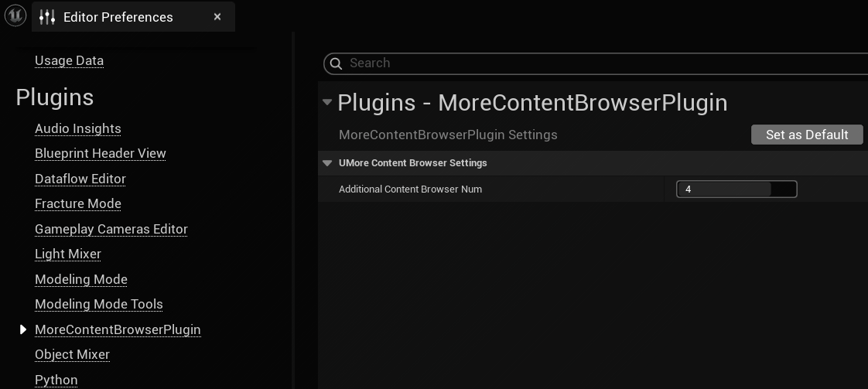Click the Editor Preferences tab sliders icon
The height and width of the screenshot is (389, 868).
point(47,17)
